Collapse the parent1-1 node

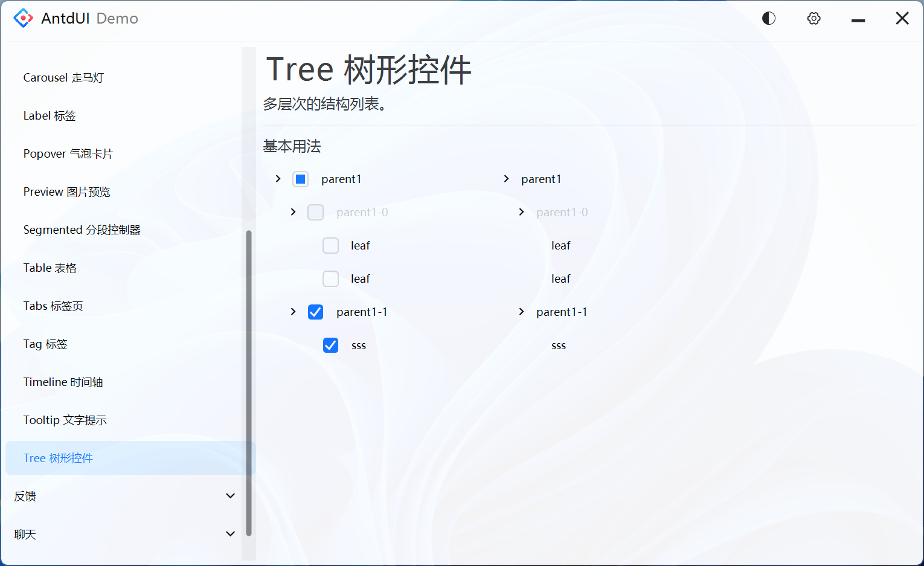[293, 312]
